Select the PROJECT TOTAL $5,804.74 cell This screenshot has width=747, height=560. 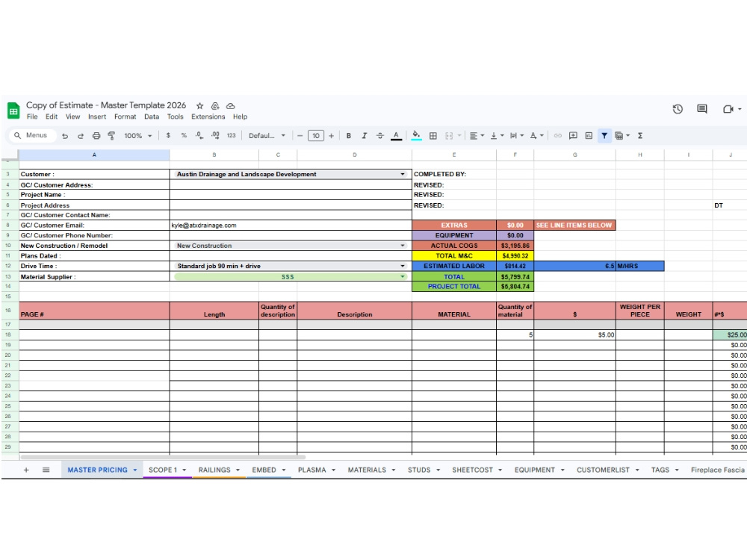coord(515,287)
